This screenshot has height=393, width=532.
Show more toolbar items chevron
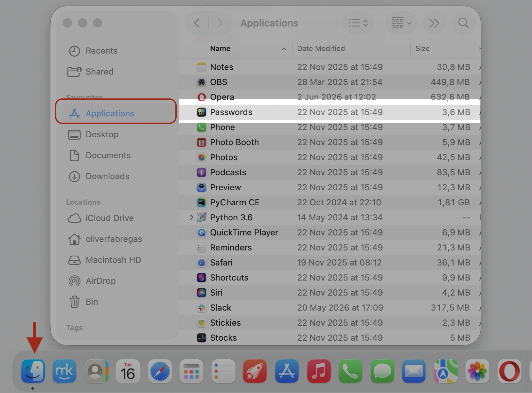[434, 23]
